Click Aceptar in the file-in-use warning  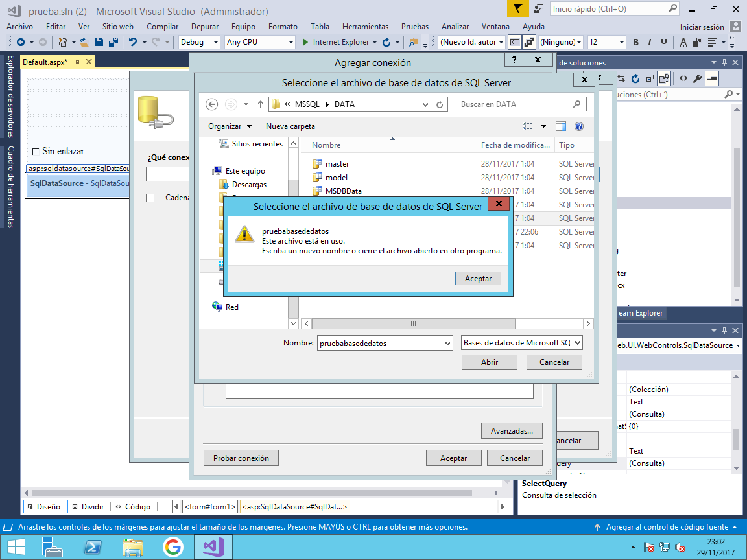478,279
